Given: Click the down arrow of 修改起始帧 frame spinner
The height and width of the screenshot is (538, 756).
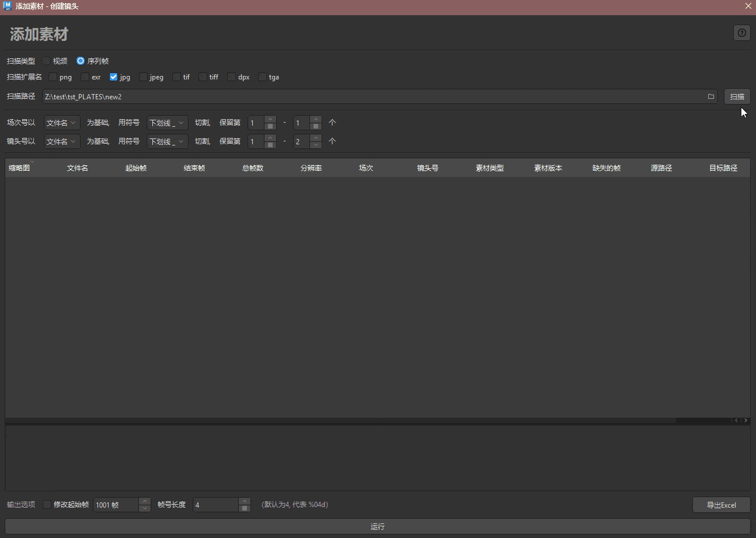Looking at the screenshot, I should pos(145,508).
